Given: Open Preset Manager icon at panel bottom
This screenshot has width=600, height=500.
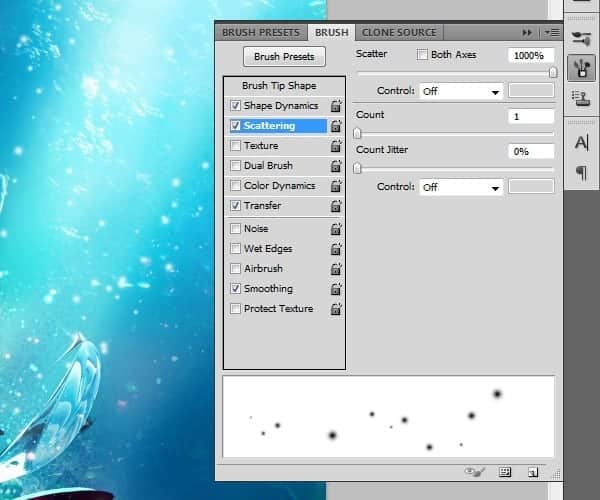Looking at the screenshot, I should tap(505, 472).
